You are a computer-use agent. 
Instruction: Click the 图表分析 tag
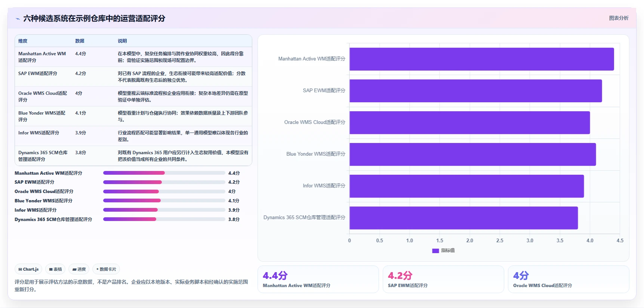pyautogui.click(x=619, y=18)
